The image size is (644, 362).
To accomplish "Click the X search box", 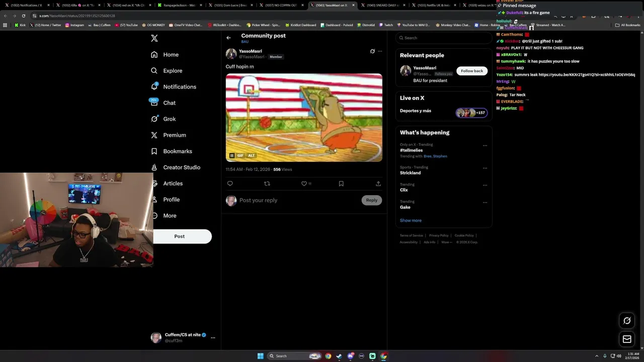I will (x=443, y=38).
